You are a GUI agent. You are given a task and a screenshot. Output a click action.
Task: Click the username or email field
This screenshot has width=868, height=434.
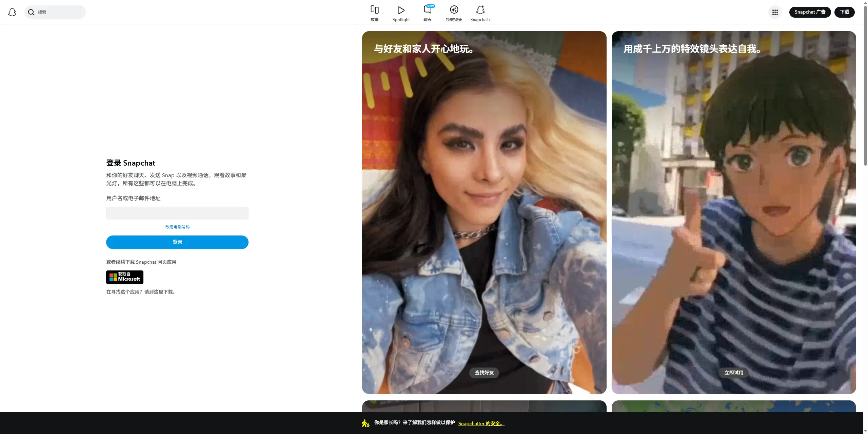(x=177, y=213)
